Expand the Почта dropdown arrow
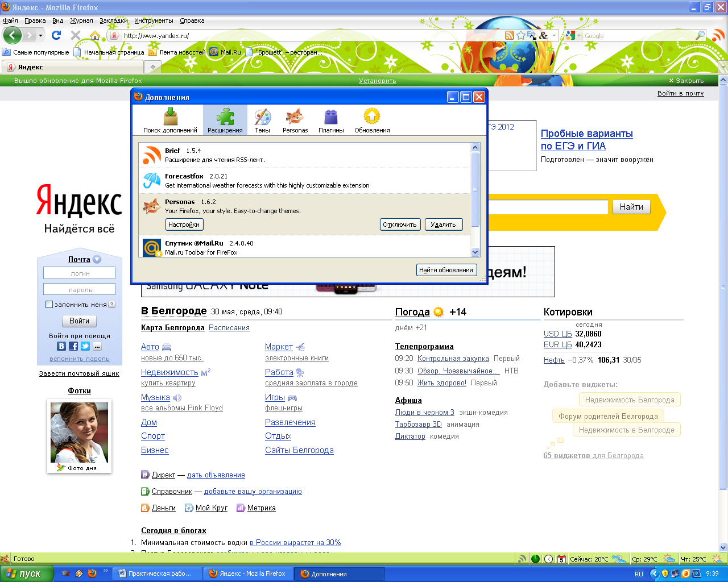This screenshot has height=582, width=728. point(97,259)
